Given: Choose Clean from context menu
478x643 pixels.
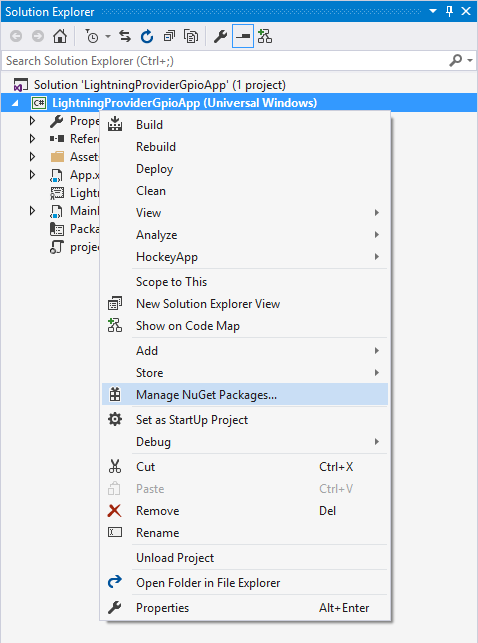Looking at the screenshot, I should point(245,191).
